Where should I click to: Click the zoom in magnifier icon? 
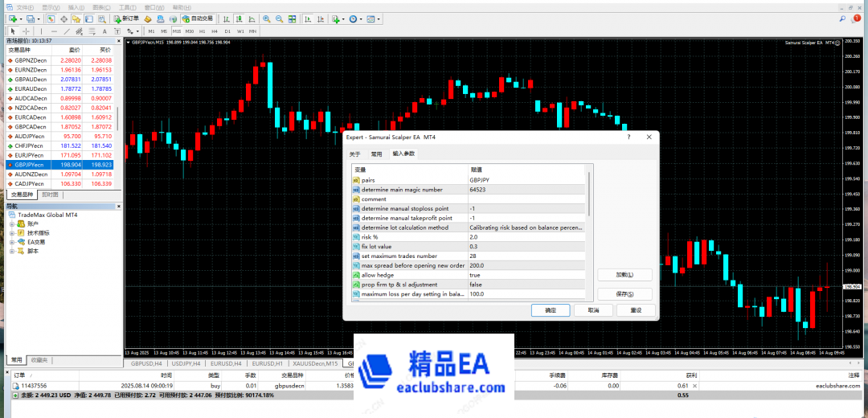(266, 18)
